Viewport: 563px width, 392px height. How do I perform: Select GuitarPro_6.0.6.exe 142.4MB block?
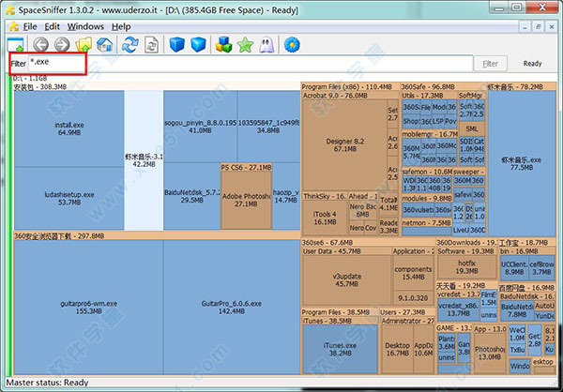pos(232,308)
